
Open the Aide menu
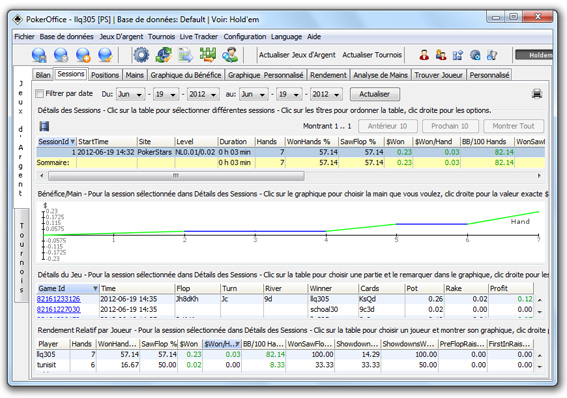pyautogui.click(x=314, y=37)
